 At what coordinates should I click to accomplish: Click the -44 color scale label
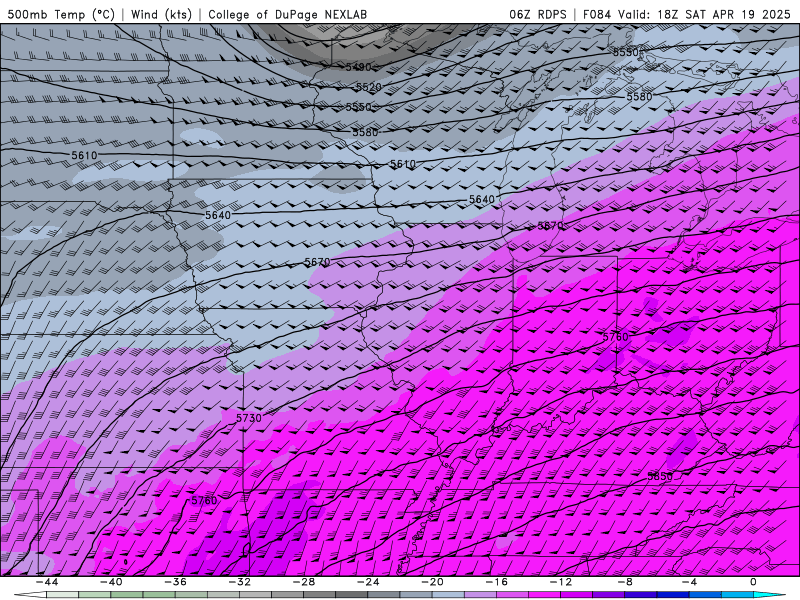(x=46, y=582)
